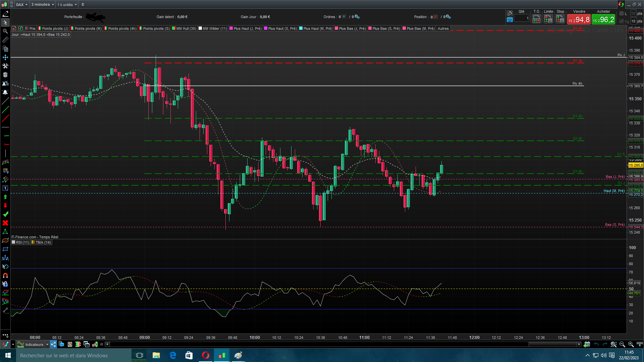Open the DAX instrument dropdown
644x362 pixels.
pos(22,5)
